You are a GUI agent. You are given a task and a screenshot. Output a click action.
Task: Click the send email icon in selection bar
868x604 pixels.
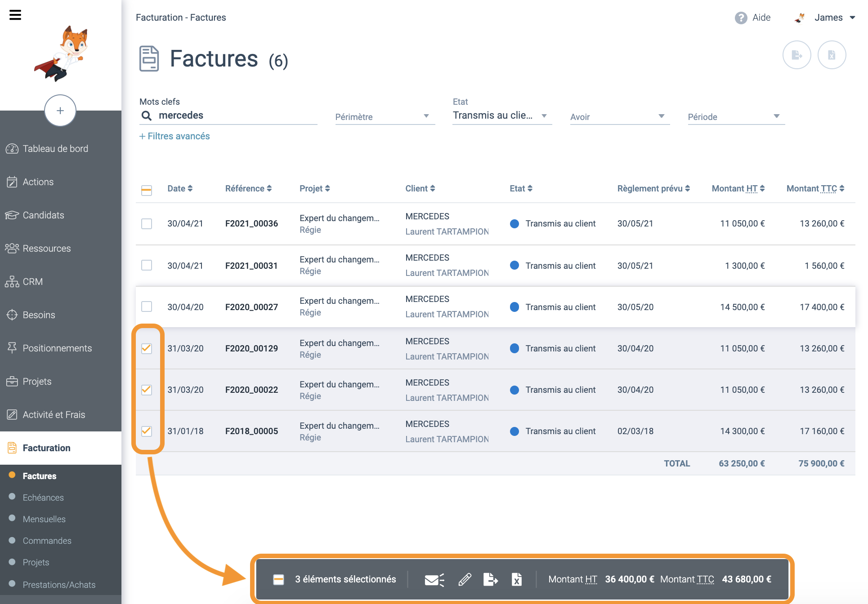(x=434, y=580)
